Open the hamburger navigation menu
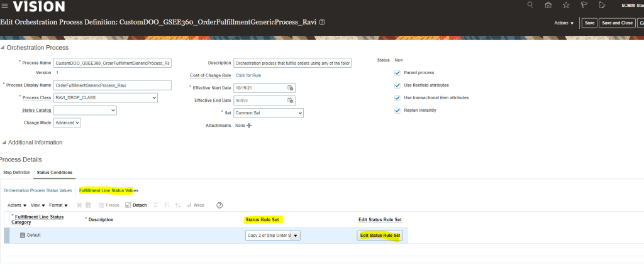The height and width of the screenshot is (272, 644). coord(5,6)
